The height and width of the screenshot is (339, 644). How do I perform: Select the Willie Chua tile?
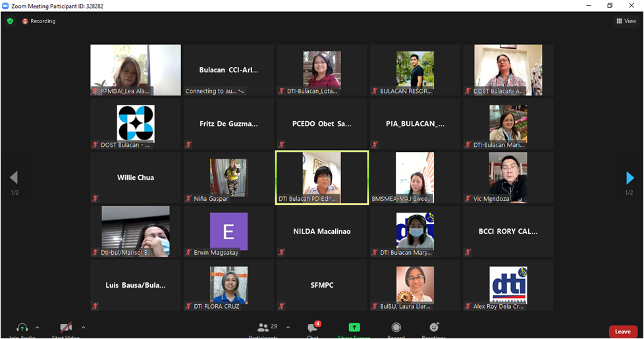[136, 178]
